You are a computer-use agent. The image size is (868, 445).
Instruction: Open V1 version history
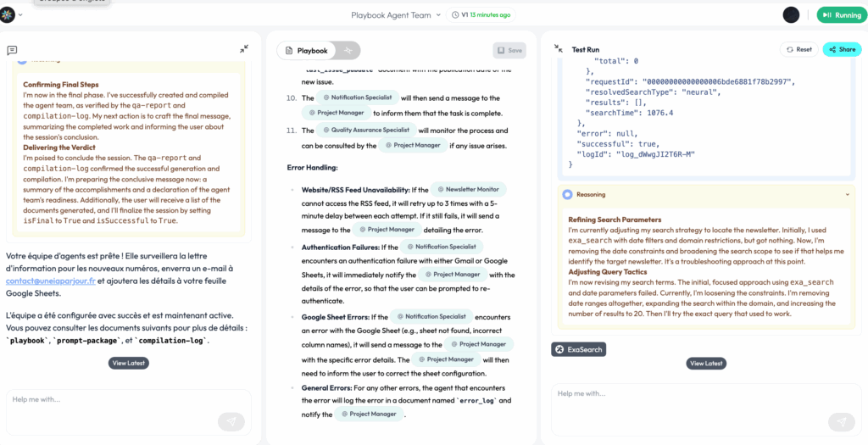[481, 14]
